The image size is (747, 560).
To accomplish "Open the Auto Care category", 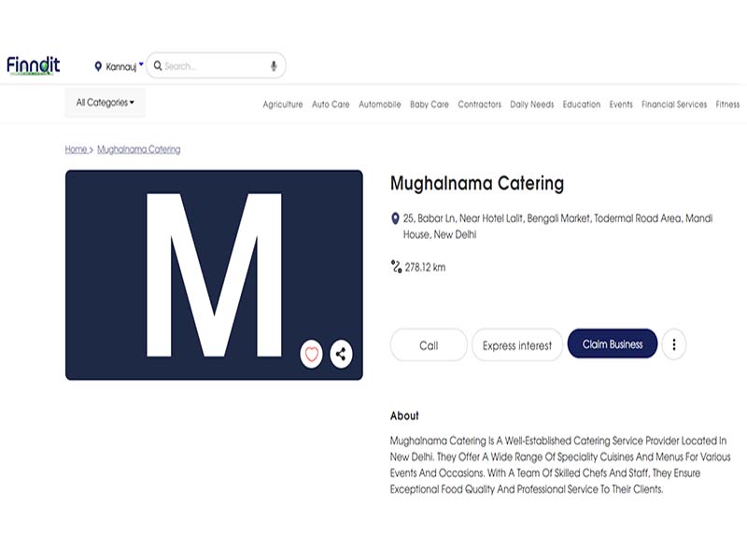I will tap(331, 105).
